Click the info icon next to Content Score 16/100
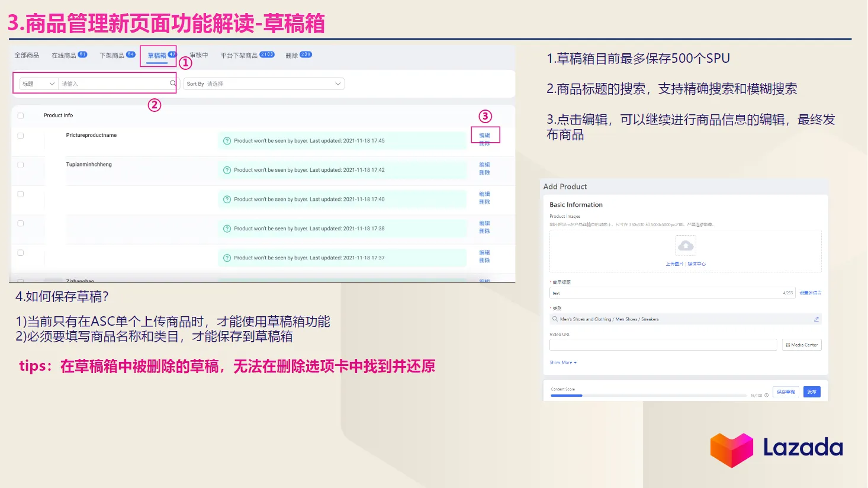868x488 pixels. coord(767,395)
